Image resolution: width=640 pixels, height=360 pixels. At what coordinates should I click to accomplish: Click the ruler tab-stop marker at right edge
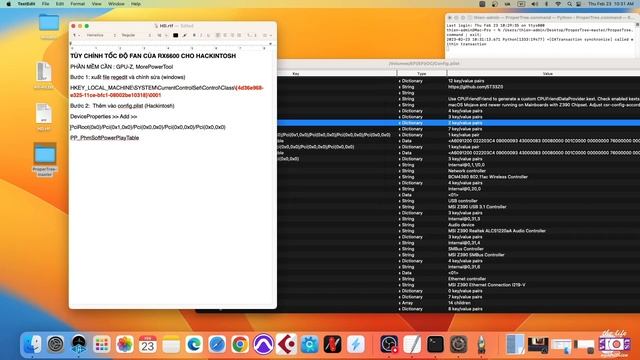click(270, 44)
